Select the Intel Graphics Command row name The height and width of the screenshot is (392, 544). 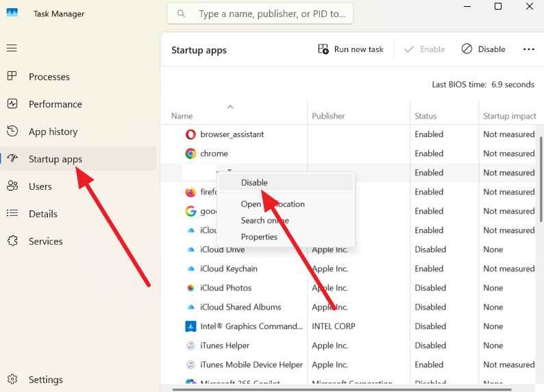(x=251, y=326)
